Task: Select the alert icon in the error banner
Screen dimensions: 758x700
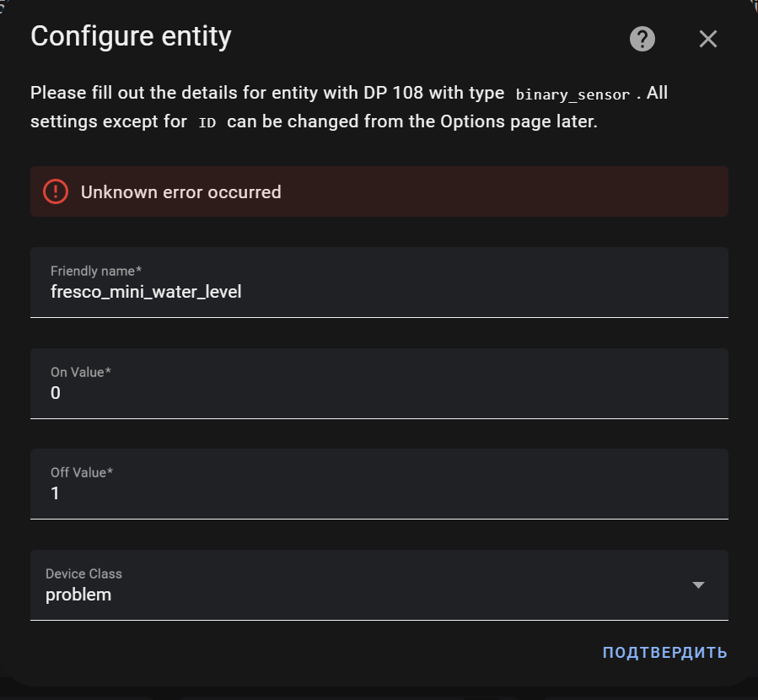Action: [x=55, y=191]
